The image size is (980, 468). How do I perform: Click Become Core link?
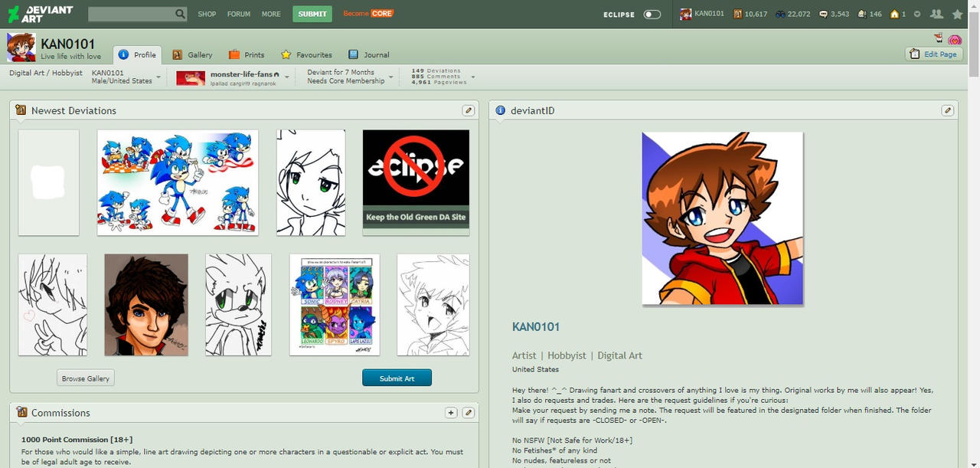(368, 14)
